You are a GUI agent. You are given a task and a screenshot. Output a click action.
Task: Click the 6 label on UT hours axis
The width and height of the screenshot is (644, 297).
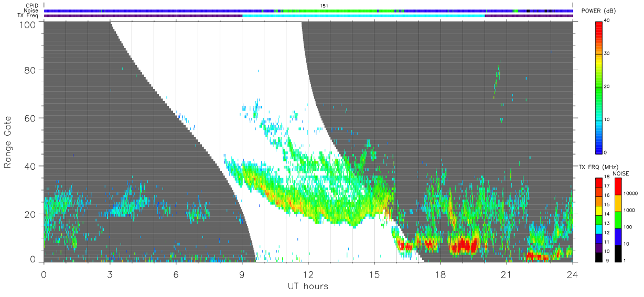point(176,274)
